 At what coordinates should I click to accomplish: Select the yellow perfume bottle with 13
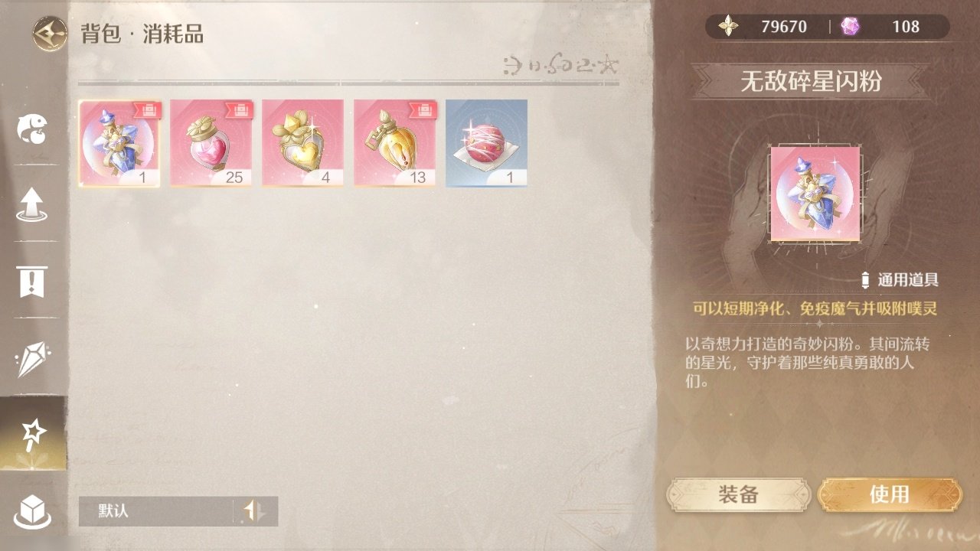(394, 143)
